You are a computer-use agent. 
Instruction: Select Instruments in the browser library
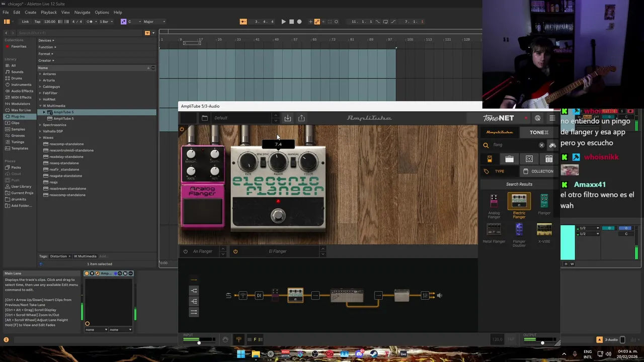(x=21, y=84)
